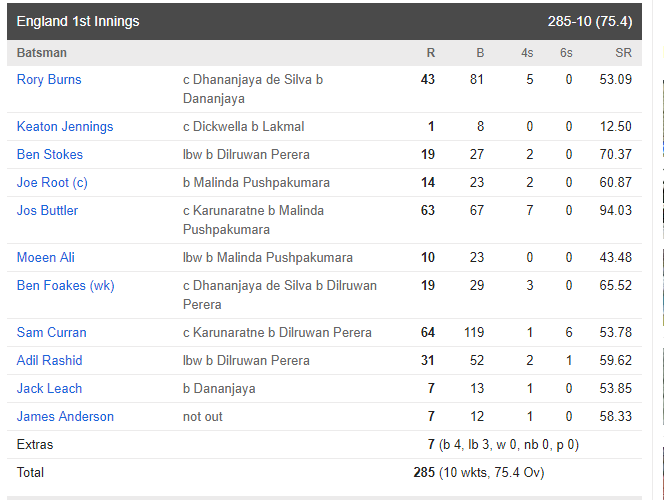
Task: Open the Jack Leach player link
Action: (49, 388)
